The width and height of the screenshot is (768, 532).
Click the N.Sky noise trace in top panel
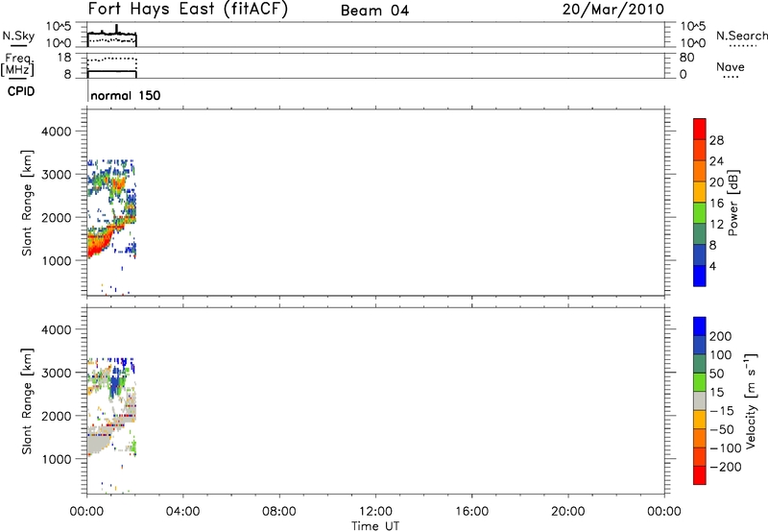(x=111, y=33)
